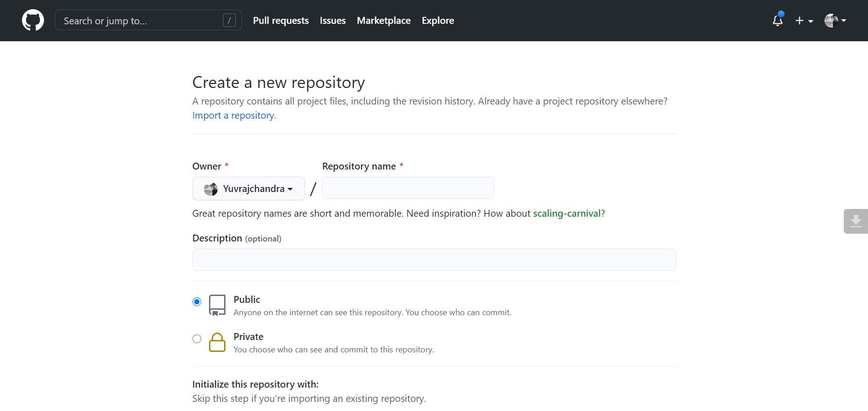The image size is (868, 411).
Task: Use suggested name scaling-carnival
Action: tap(566, 214)
